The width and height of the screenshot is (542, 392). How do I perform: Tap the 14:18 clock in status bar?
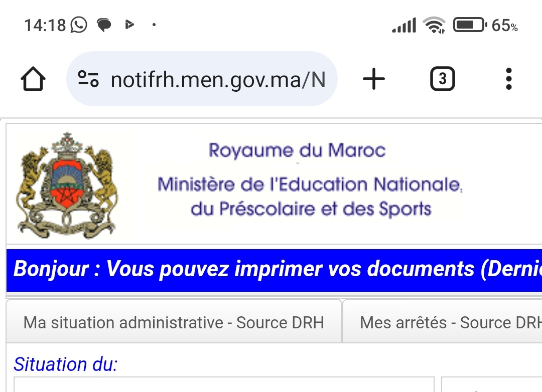coord(45,25)
